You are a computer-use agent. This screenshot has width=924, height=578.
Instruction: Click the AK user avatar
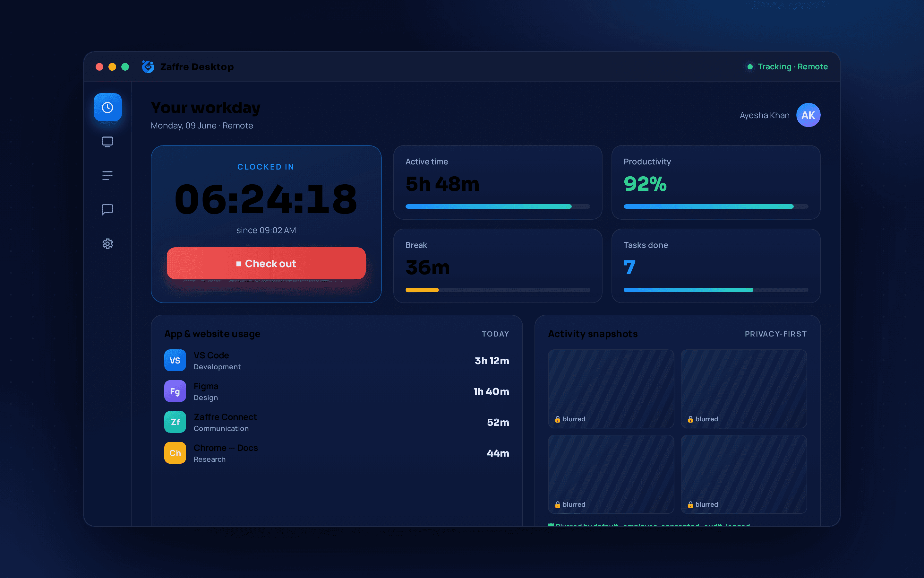tap(808, 115)
